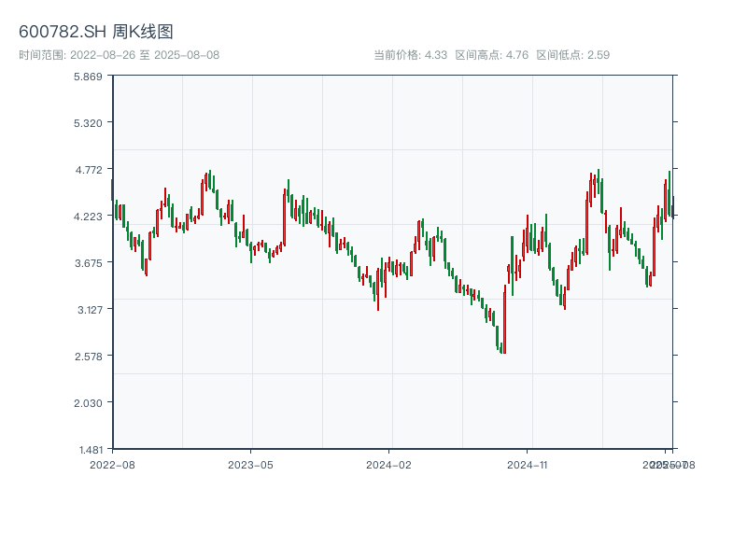This screenshot has width=747, height=560.
Task: Click the 2023-05 date axis label
Action: point(250,464)
